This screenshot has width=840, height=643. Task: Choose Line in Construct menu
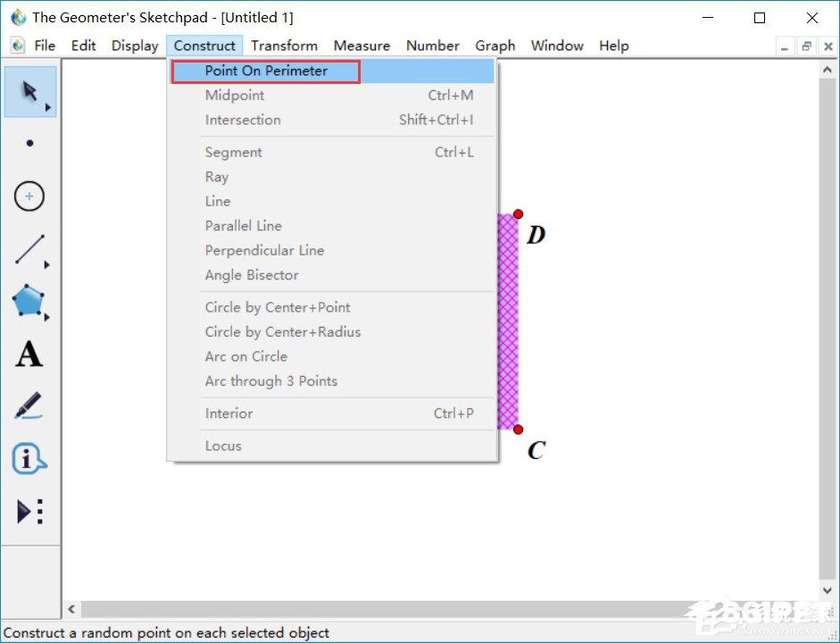coord(332,202)
